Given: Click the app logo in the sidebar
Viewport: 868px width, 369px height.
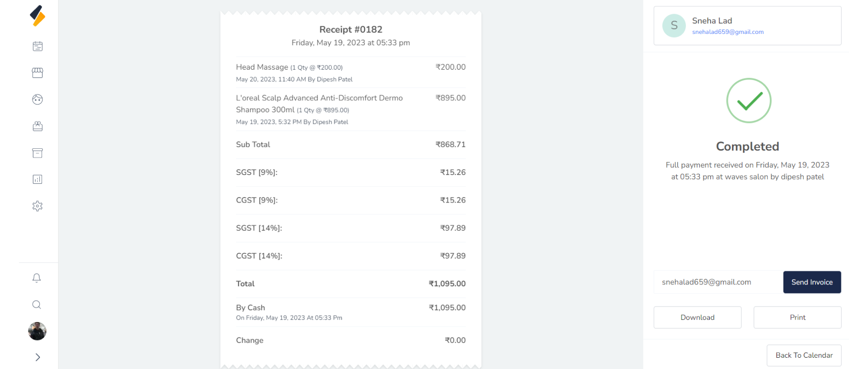Looking at the screenshot, I should click(x=38, y=16).
